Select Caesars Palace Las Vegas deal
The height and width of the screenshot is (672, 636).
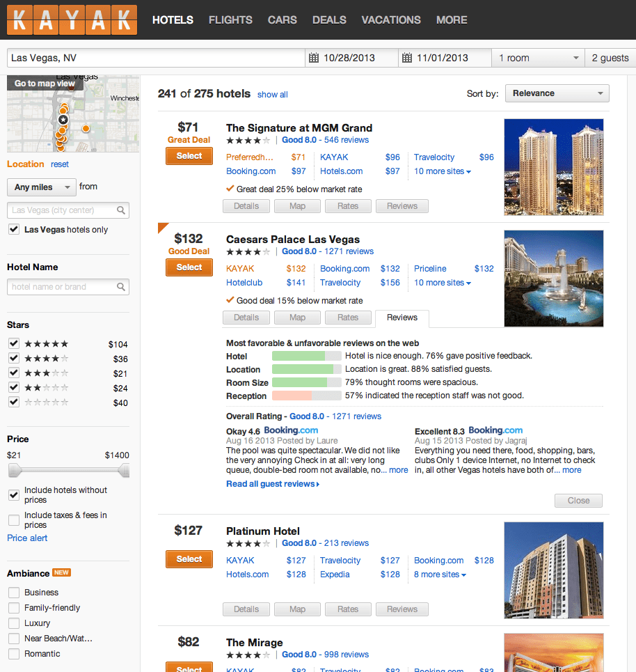pyautogui.click(x=189, y=267)
